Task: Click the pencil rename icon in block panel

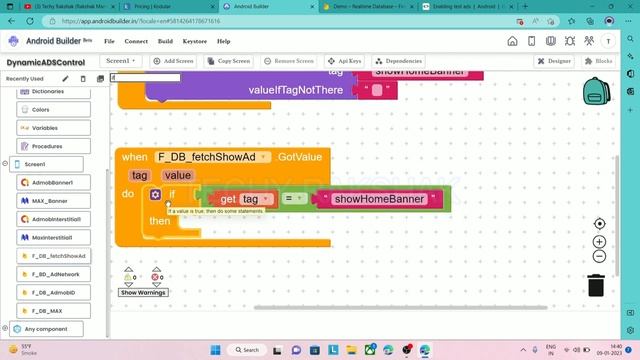Action: pos(65,78)
